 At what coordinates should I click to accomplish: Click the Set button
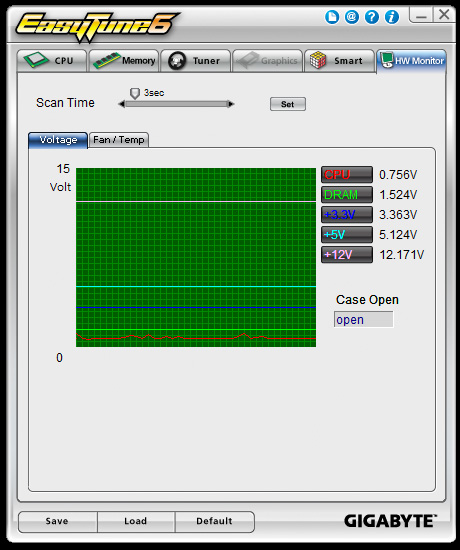(288, 104)
